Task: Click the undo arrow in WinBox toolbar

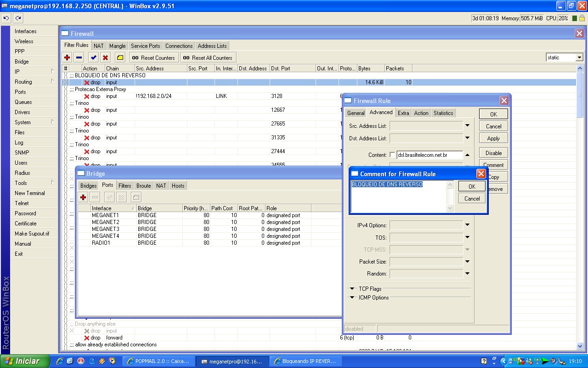Action: tap(6, 18)
